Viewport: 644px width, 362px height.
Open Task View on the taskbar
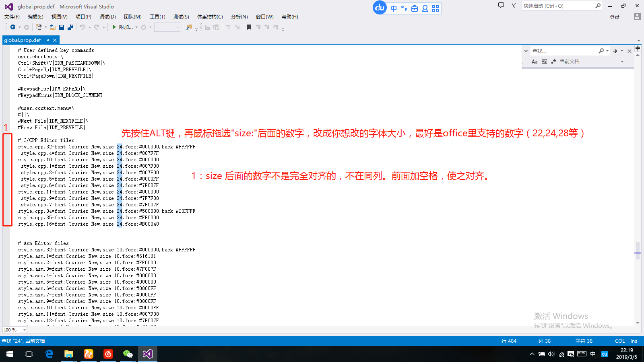(x=29, y=354)
